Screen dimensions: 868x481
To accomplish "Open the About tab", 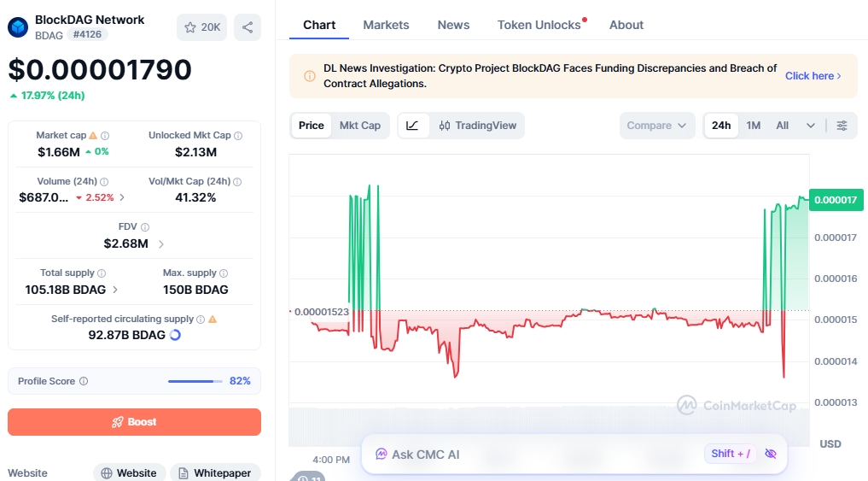I will point(626,25).
